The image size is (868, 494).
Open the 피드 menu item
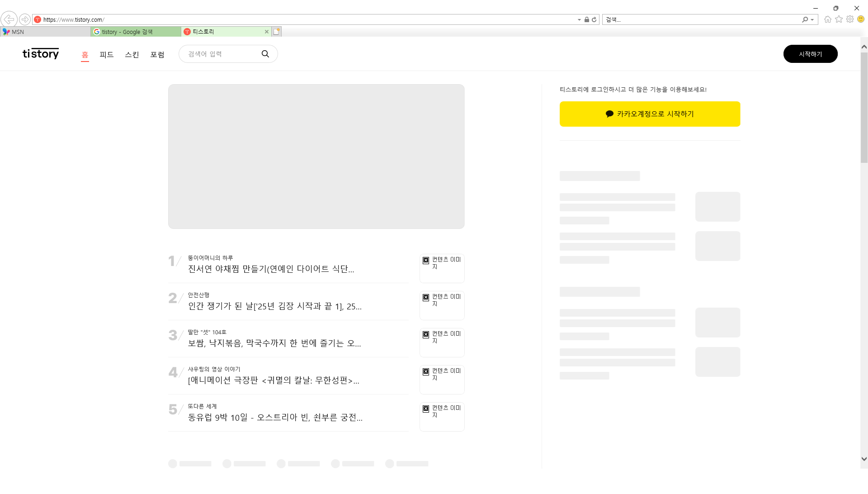(x=107, y=55)
